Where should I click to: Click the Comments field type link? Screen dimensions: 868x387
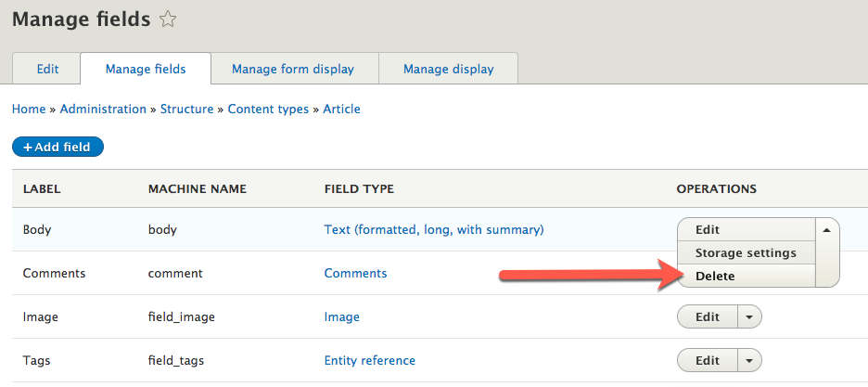[x=355, y=273]
